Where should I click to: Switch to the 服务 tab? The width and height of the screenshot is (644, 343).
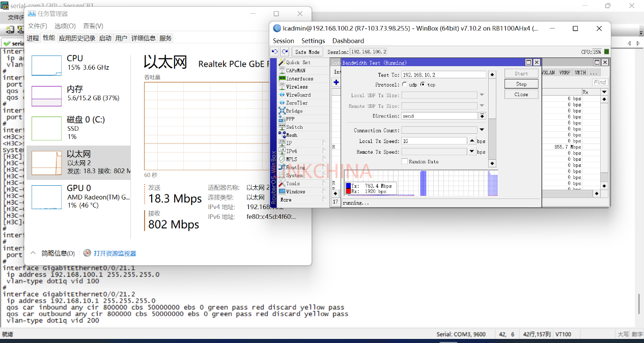(x=165, y=38)
